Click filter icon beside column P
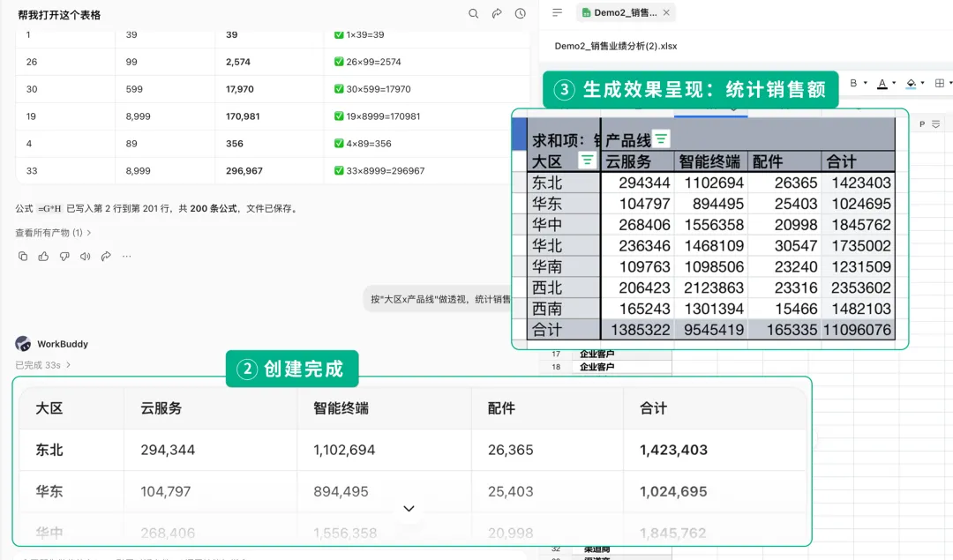 pyautogui.click(x=936, y=123)
